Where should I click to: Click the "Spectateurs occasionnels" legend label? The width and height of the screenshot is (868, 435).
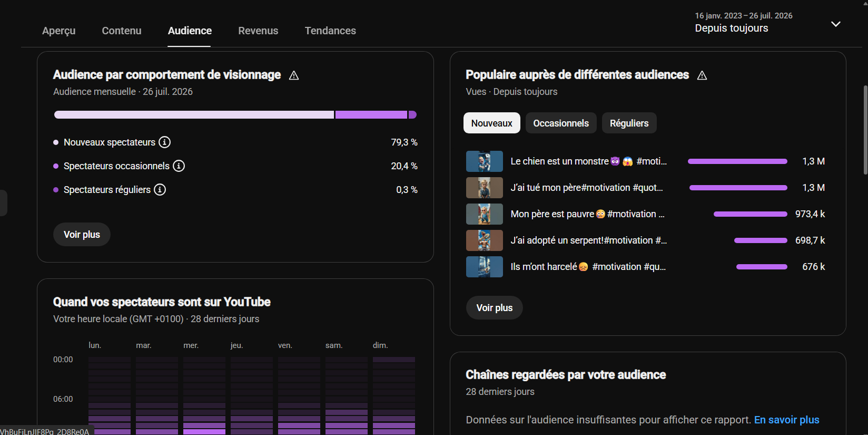pyautogui.click(x=116, y=166)
